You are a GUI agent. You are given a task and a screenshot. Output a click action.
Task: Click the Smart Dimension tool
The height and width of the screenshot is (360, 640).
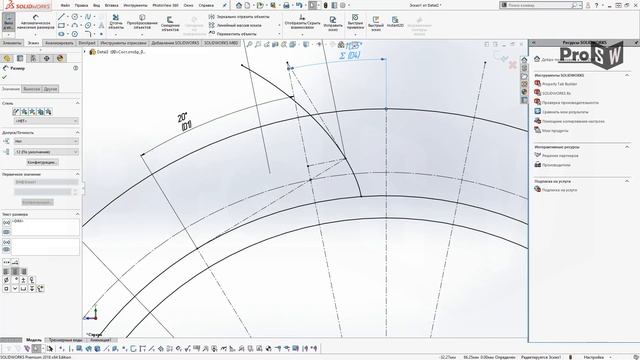click(36, 23)
